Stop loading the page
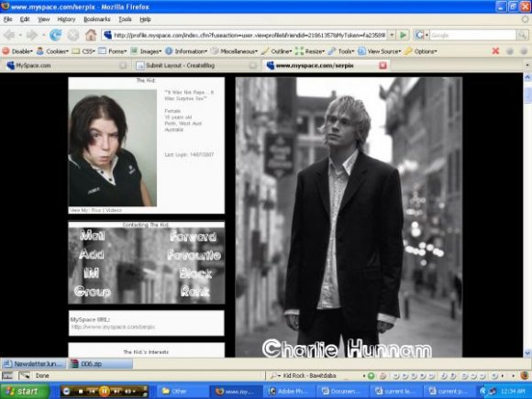 click(x=72, y=35)
